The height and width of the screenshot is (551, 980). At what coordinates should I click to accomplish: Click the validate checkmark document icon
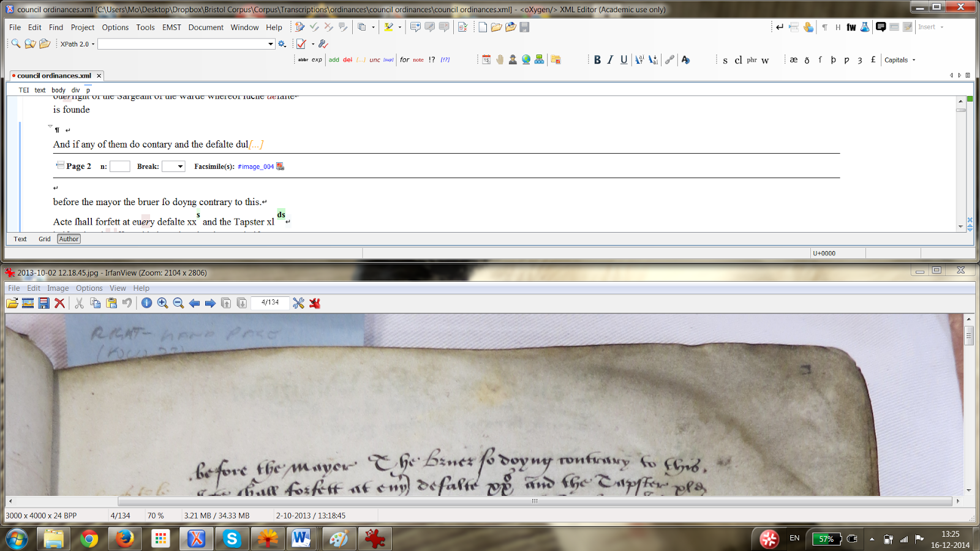point(301,44)
